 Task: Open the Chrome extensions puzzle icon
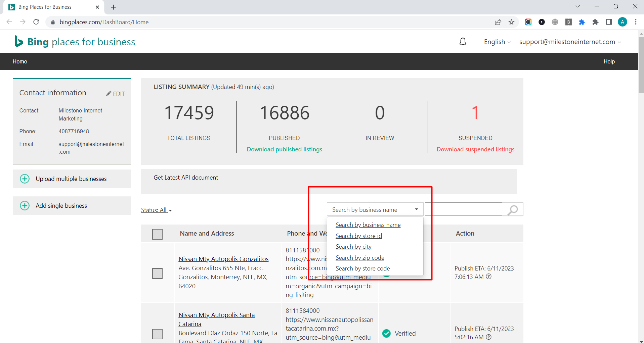tap(595, 22)
